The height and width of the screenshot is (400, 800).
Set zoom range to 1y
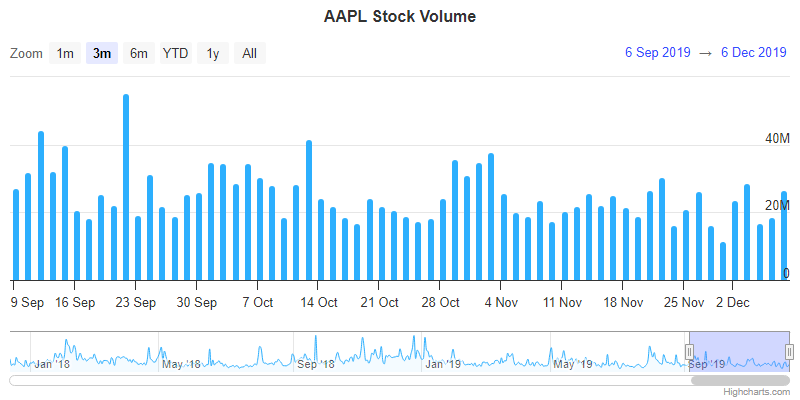coord(213,53)
